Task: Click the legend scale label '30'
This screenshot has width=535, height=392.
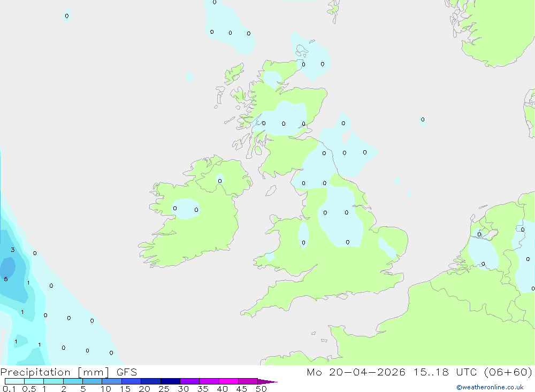Action: (183, 389)
